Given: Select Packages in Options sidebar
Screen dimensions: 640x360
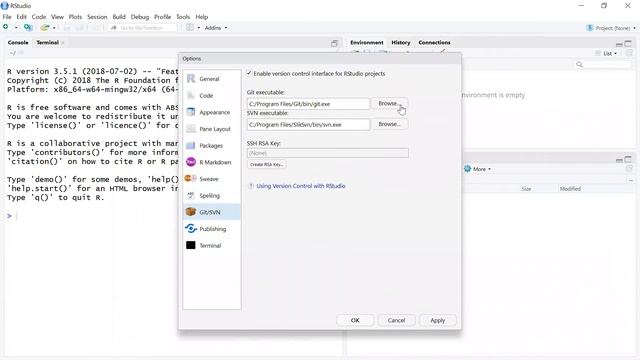Looking at the screenshot, I should pos(212,146).
